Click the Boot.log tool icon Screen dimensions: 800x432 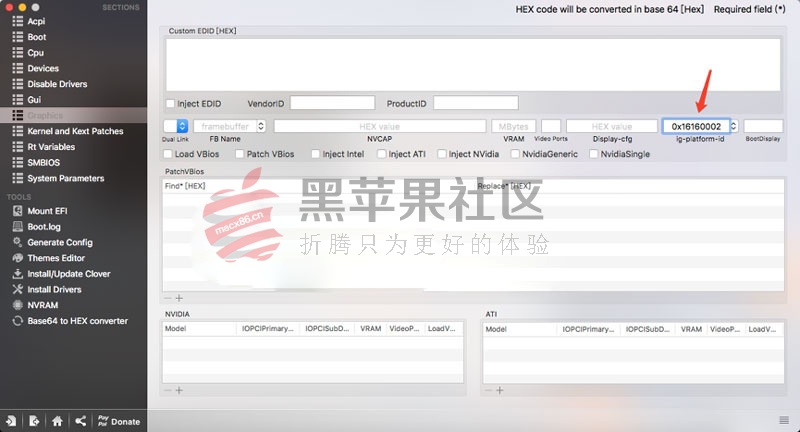coord(18,226)
